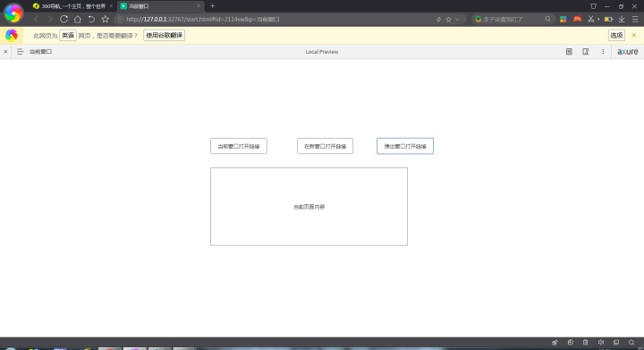Click the rocket icon in status bar
This screenshot has height=350, width=644.
coord(555,342)
